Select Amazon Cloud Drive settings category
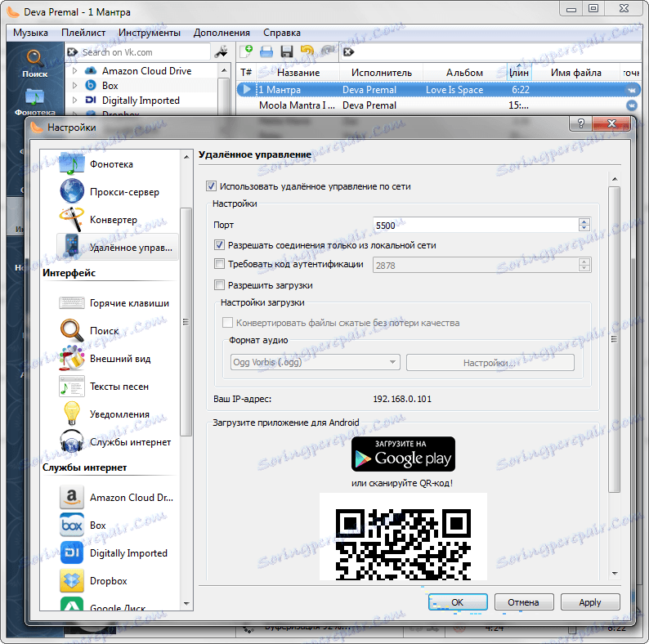 pos(118,497)
